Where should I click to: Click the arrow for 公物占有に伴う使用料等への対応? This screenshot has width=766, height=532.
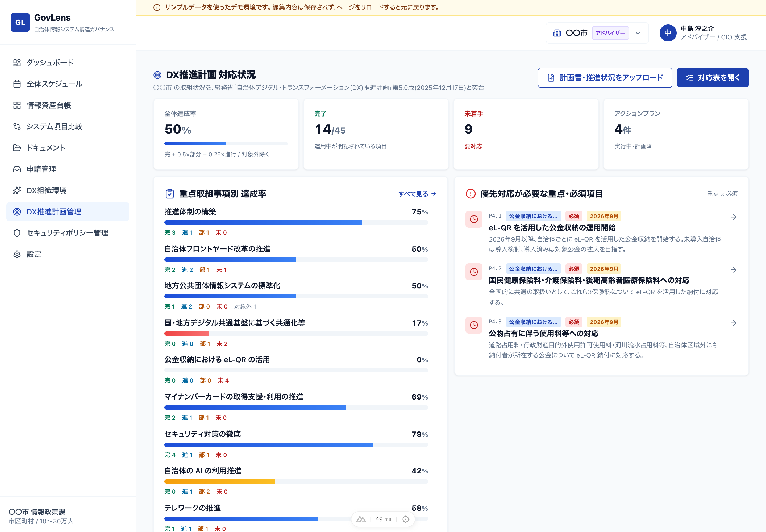(x=734, y=323)
